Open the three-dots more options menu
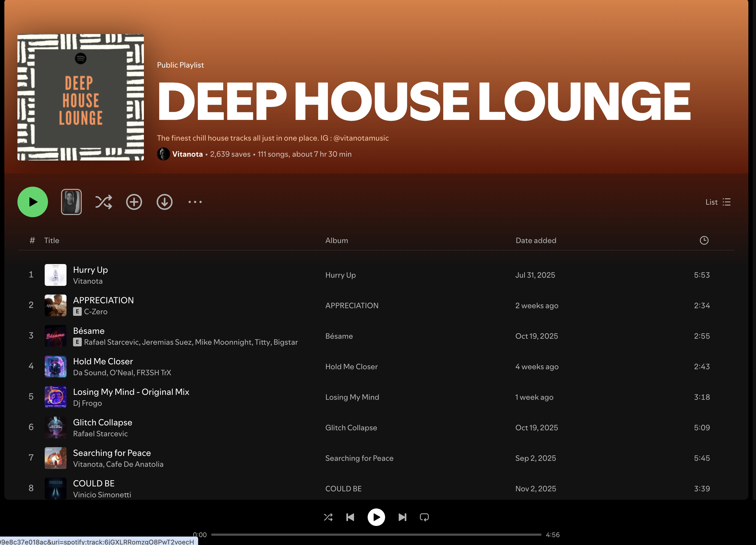Viewport: 756px width, 545px height. tap(195, 202)
